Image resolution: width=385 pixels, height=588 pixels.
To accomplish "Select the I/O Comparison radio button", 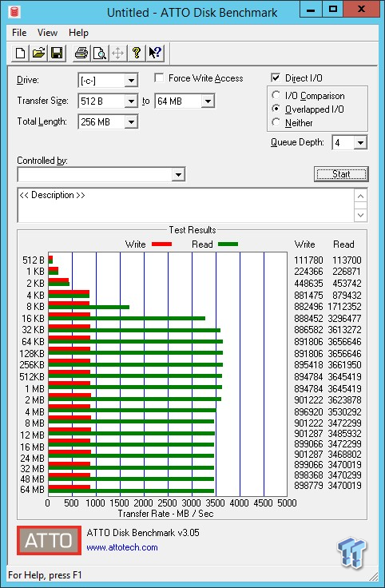I will coord(276,95).
